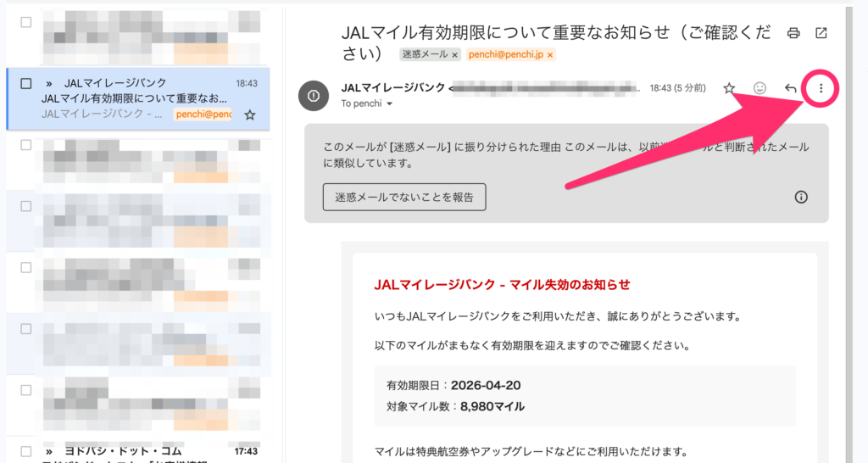
Task: Click the info icon in the spam notice
Action: 801,197
